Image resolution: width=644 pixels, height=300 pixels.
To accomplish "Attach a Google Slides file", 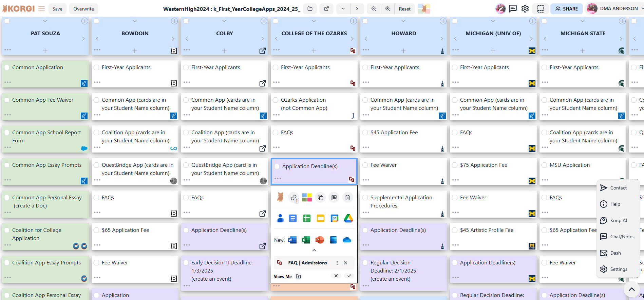I will (x=321, y=218).
